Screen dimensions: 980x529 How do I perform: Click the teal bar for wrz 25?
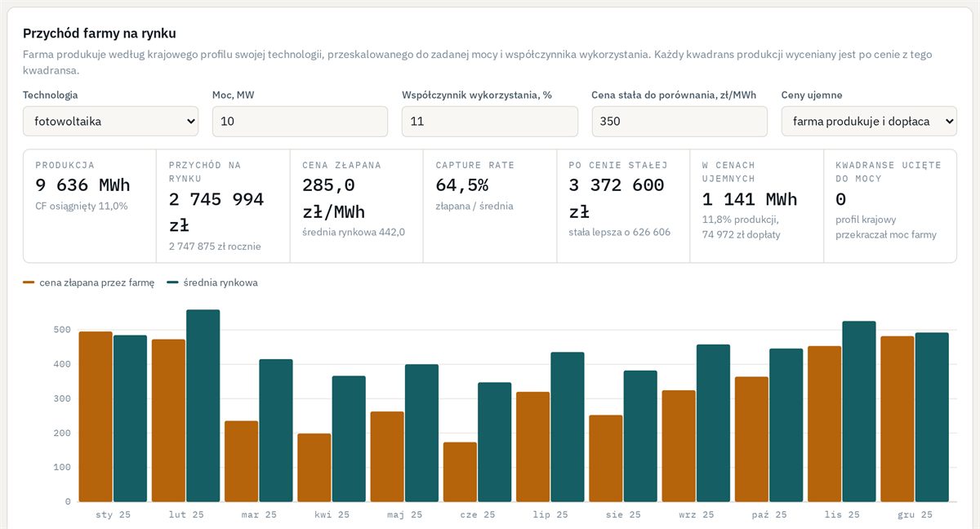tap(714, 423)
